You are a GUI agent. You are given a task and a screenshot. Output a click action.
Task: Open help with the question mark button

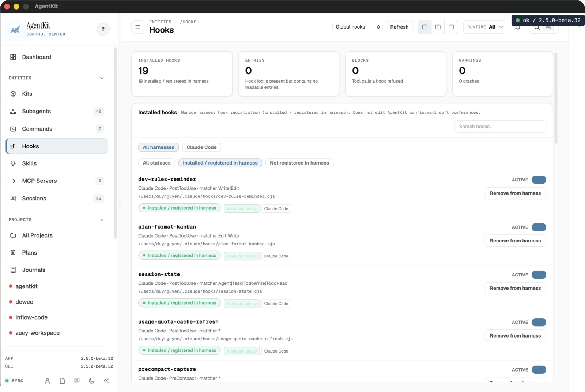(x=103, y=29)
